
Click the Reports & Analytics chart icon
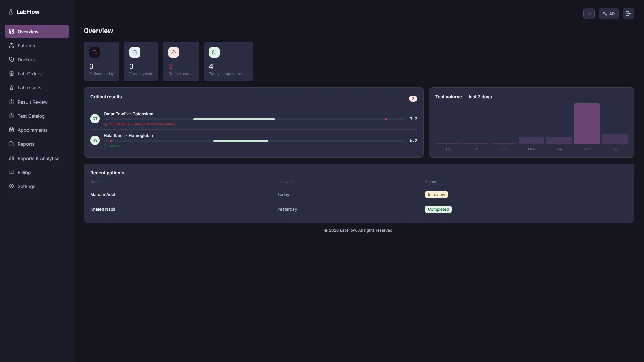(11, 158)
